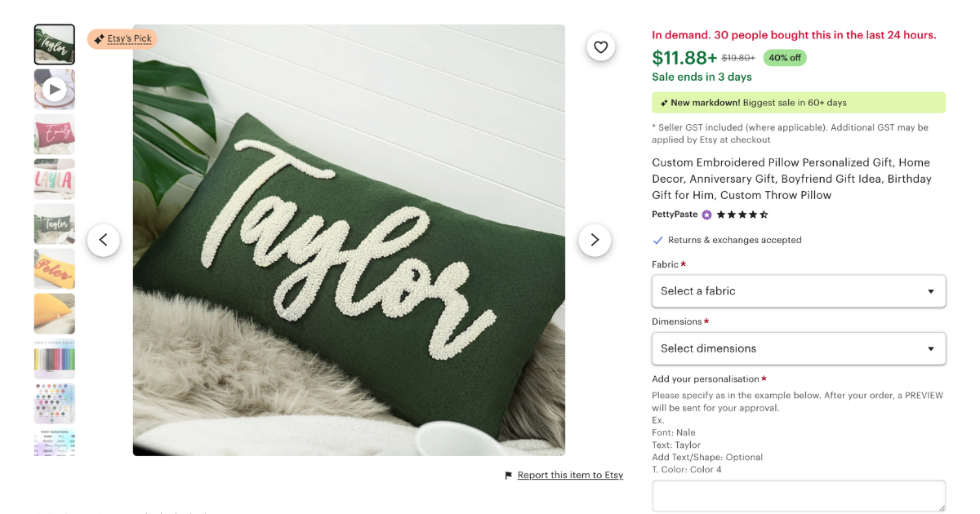
Task: Favorite this pillow using the heart icon
Action: tap(601, 47)
